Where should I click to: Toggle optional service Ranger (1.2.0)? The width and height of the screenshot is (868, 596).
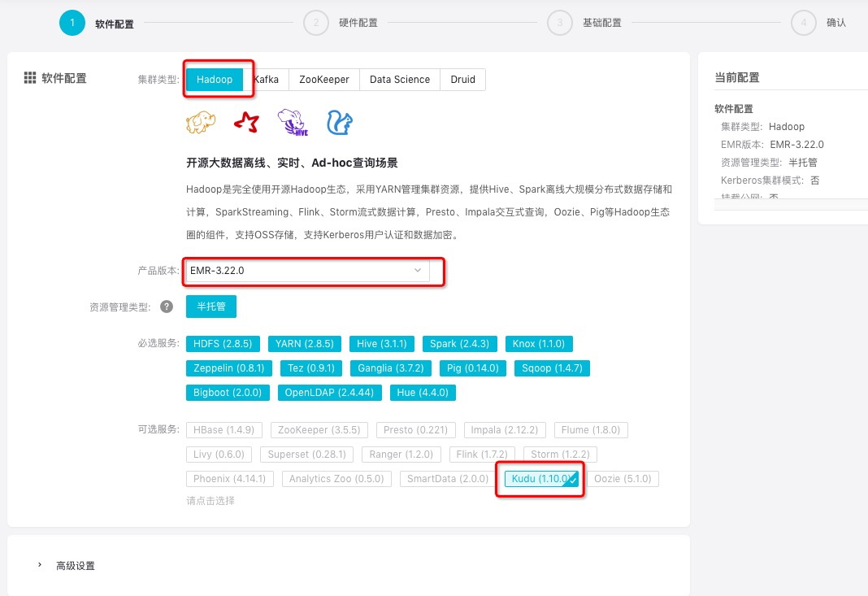click(x=401, y=455)
